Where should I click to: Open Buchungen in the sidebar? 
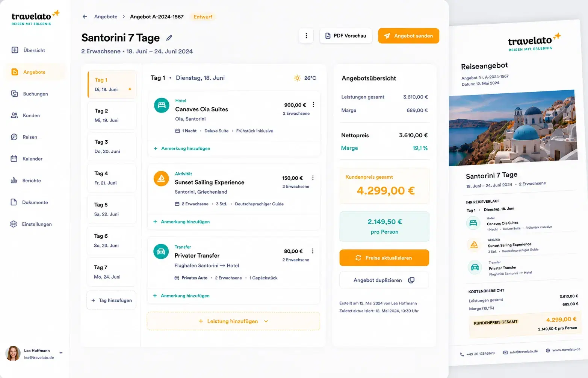click(x=36, y=94)
